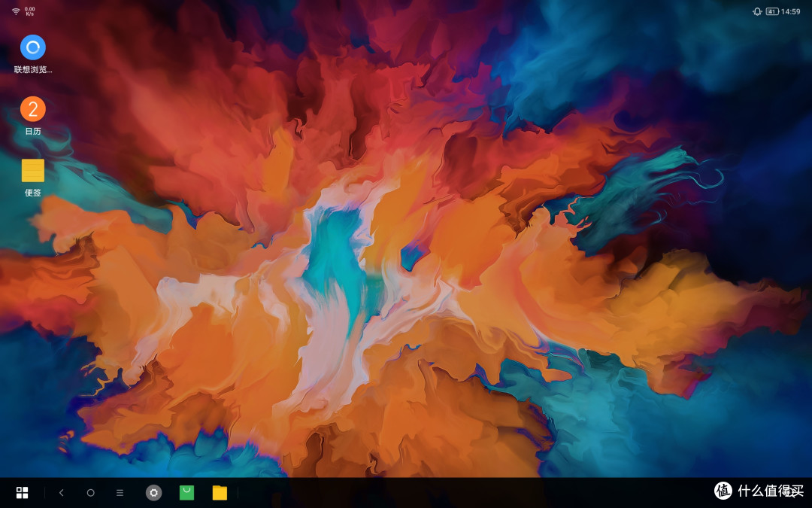
Task: Open the orange Calendar (日历) app icon
Action: (x=32, y=109)
